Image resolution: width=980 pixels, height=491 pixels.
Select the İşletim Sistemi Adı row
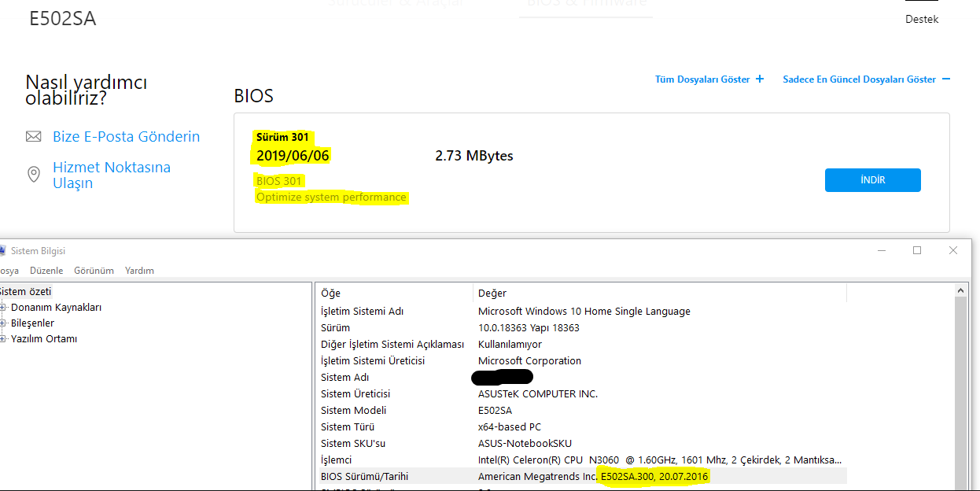581,312
